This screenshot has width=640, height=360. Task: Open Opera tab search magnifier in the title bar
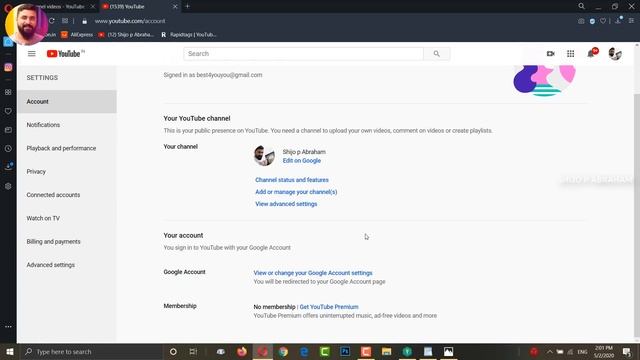[x=581, y=6]
